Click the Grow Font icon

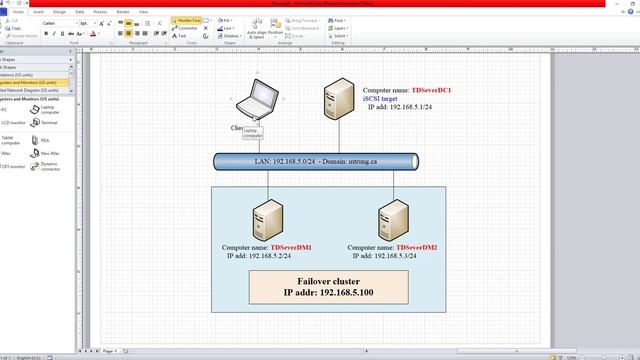point(101,24)
